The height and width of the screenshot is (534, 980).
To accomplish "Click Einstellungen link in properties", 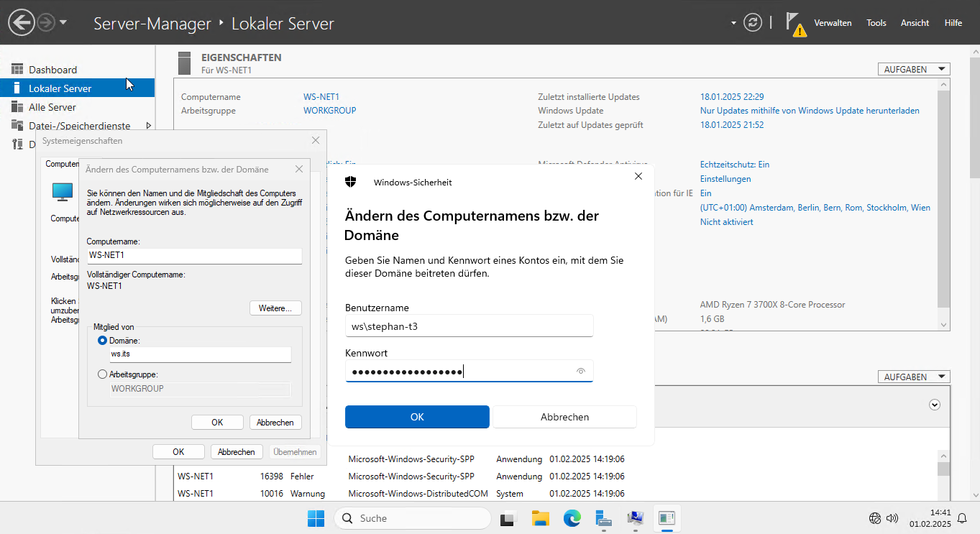I will pos(725,179).
